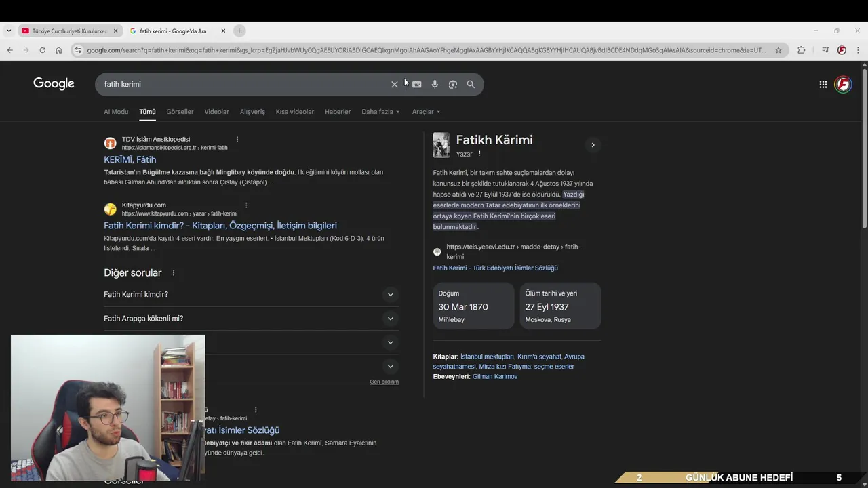868x488 pixels.
Task: Open the Google account avatar
Action: (843, 84)
